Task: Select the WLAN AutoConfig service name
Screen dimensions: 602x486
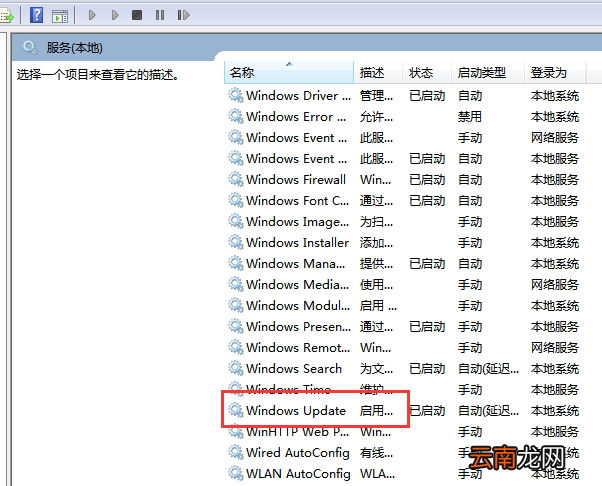Action: point(298,474)
